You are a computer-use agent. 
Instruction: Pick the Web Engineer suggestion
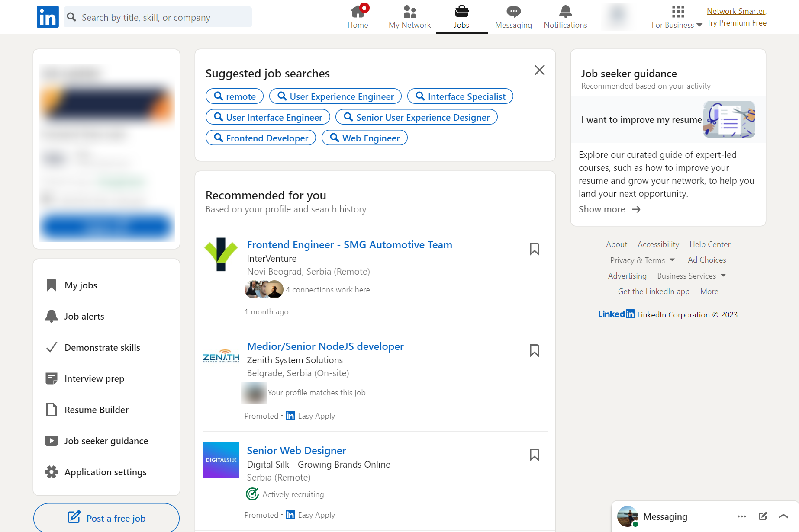[364, 138]
